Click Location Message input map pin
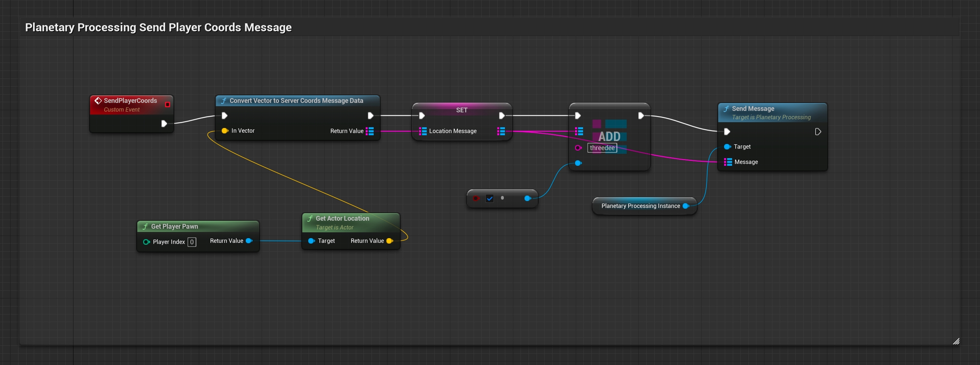Screen dimensions: 980x365 423,131
